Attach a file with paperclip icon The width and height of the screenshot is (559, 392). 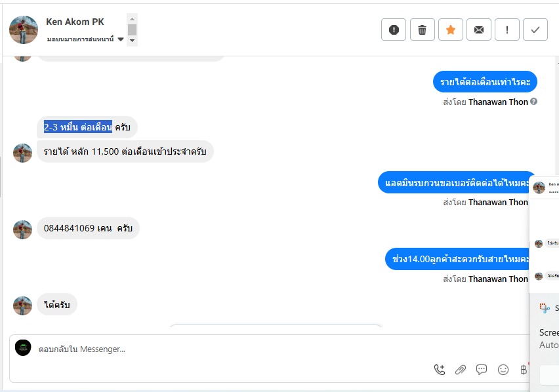point(461,370)
